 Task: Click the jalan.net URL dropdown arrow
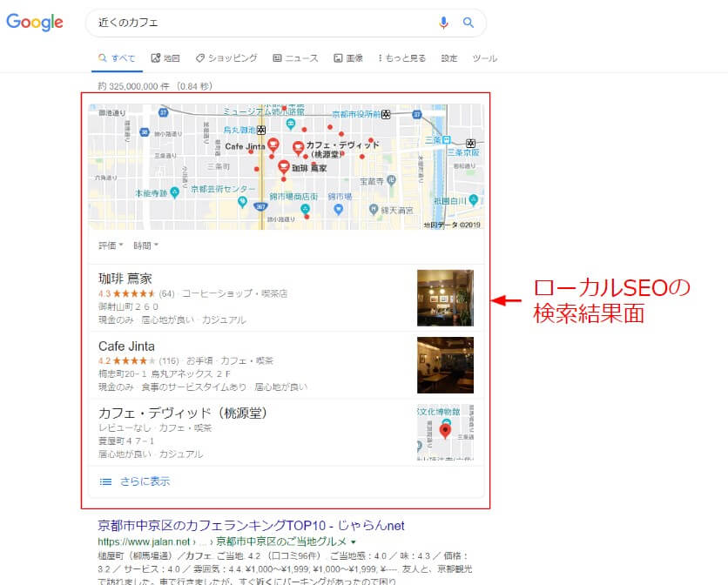click(354, 541)
